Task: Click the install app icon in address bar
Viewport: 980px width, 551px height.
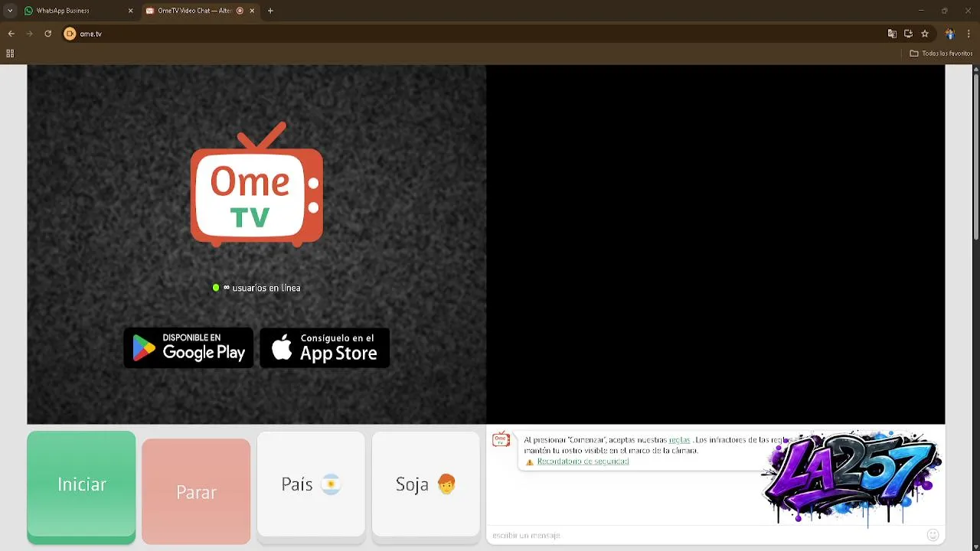Action: [x=908, y=34]
